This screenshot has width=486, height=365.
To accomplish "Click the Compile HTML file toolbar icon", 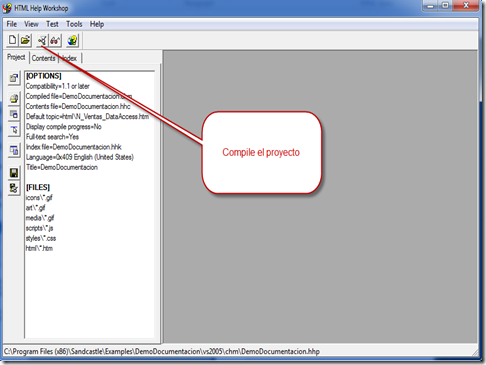I will coord(42,40).
